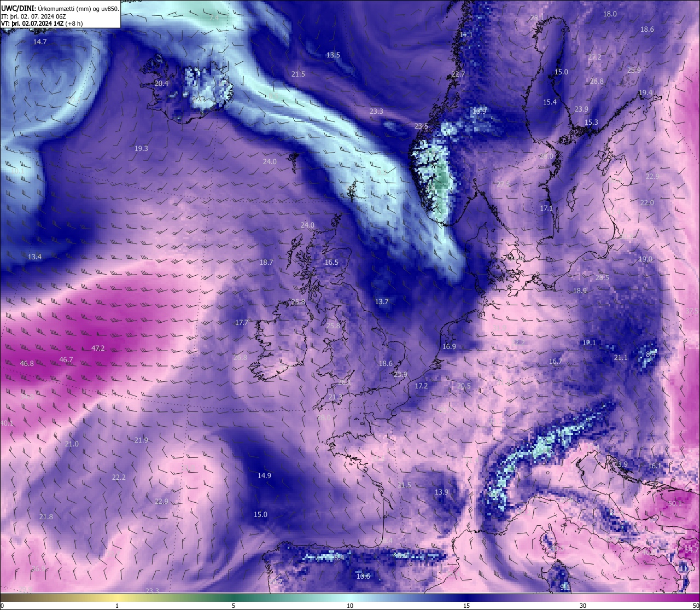The image size is (700, 610).
Task: Click the 20.4 value by Iceland
Action: click(161, 84)
